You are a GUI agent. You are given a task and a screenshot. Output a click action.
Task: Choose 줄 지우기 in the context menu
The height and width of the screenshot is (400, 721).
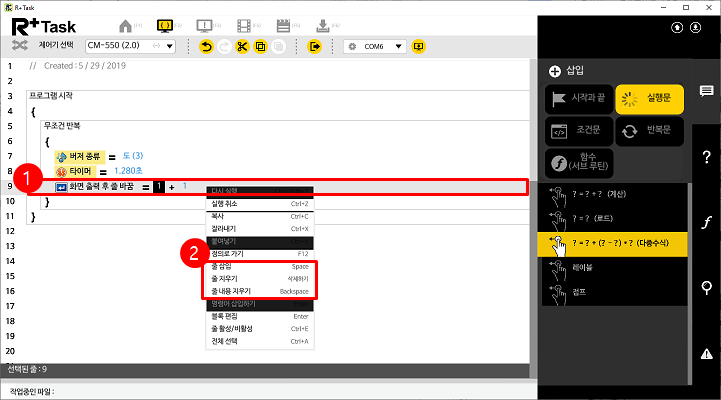point(260,279)
